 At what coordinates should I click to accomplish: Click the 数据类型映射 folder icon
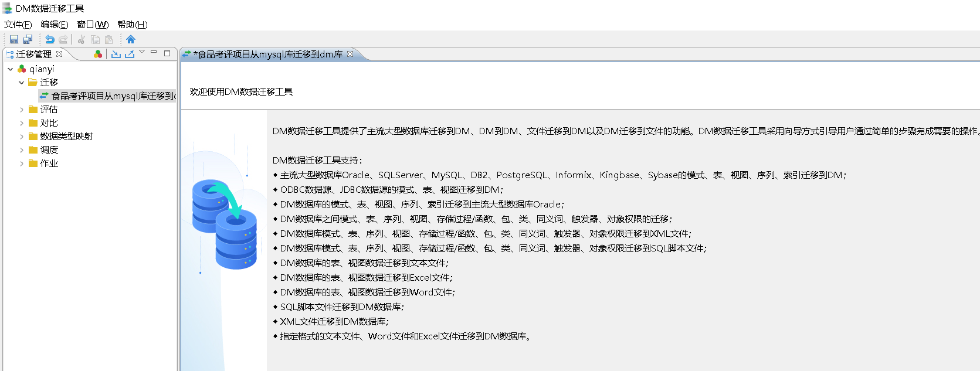point(33,137)
